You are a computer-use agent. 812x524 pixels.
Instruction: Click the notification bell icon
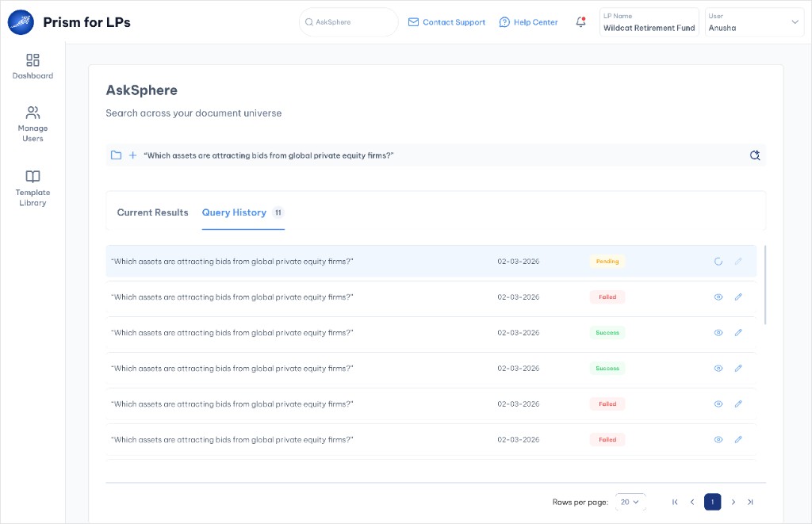pyautogui.click(x=580, y=21)
